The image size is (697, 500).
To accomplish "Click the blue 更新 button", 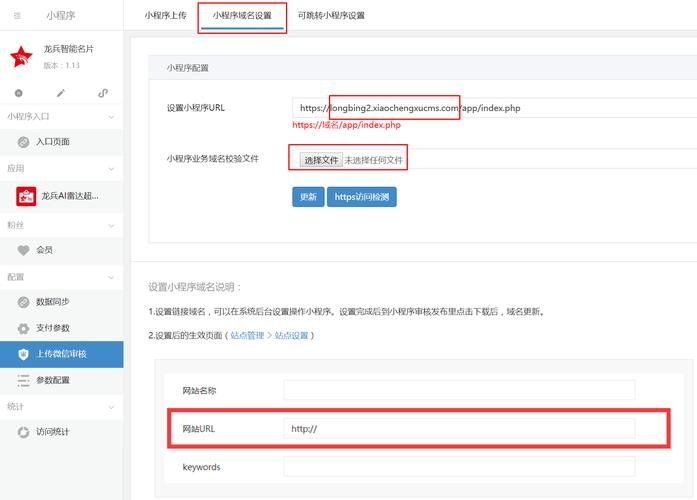I will 308,197.
